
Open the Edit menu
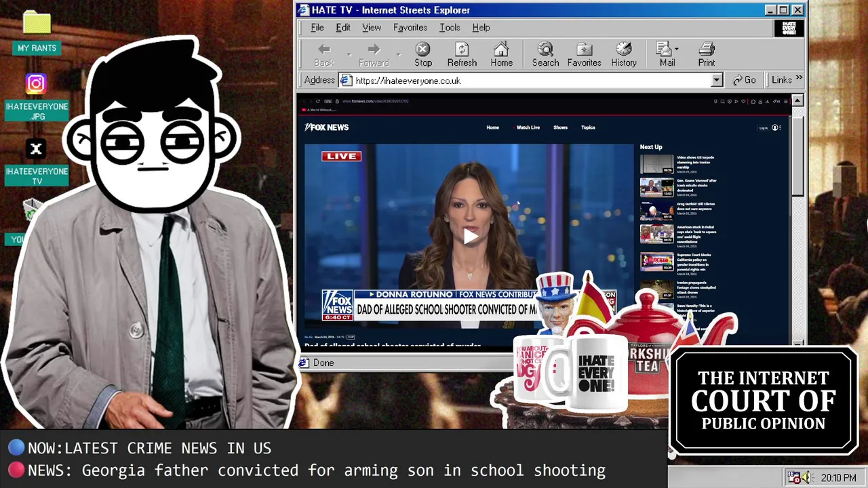click(343, 28)
